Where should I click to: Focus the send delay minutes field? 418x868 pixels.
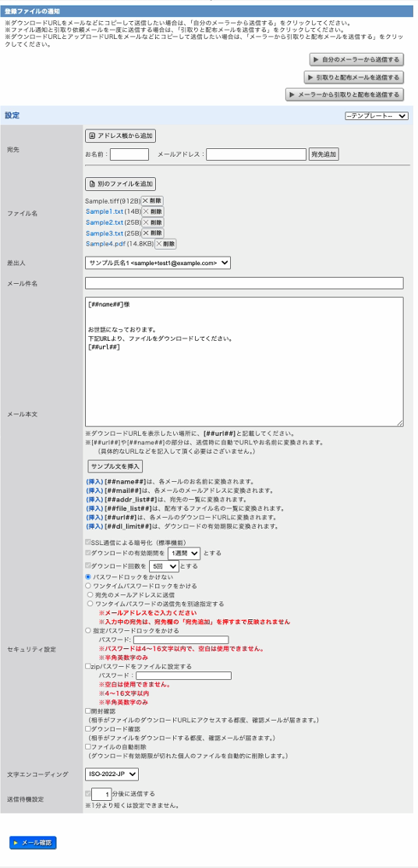coord(101,794)
